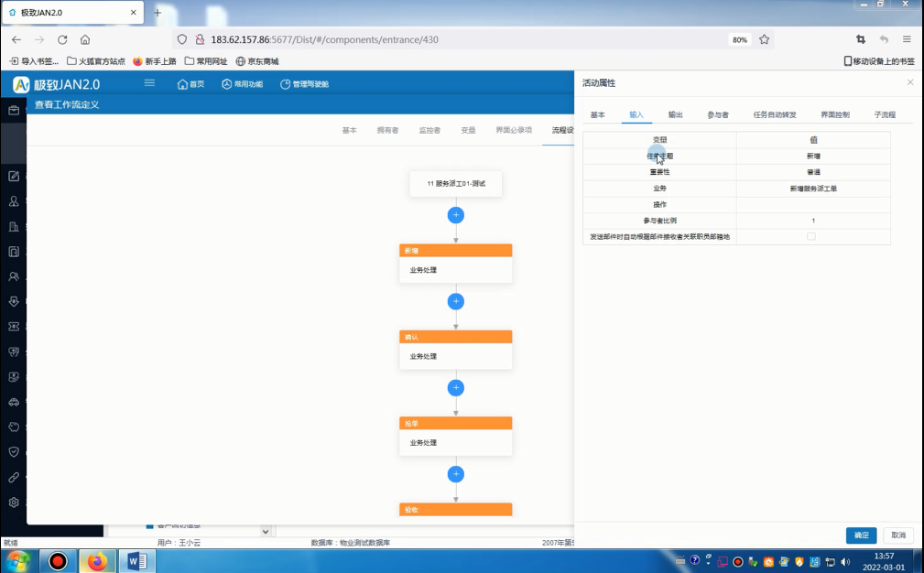Open the 参与者 tab in 活动属性
Image resolution: width=924 pixels, height=573 pixels.
718,114
